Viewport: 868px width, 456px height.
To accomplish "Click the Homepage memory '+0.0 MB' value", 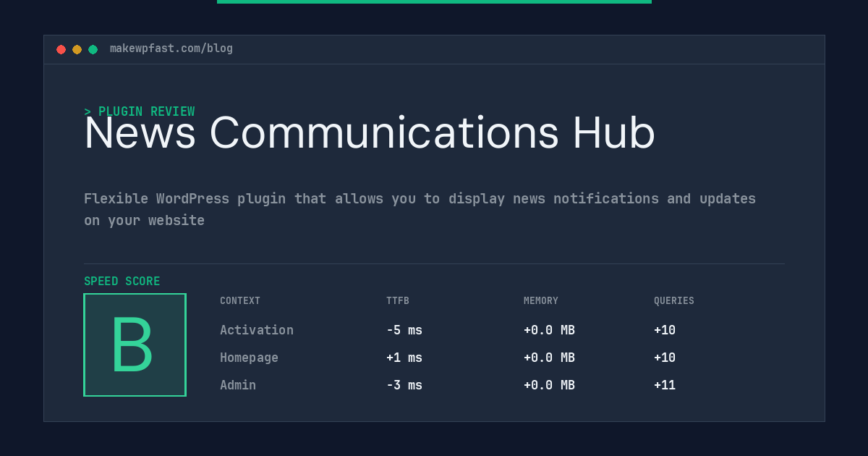I will tap(549, 358).
